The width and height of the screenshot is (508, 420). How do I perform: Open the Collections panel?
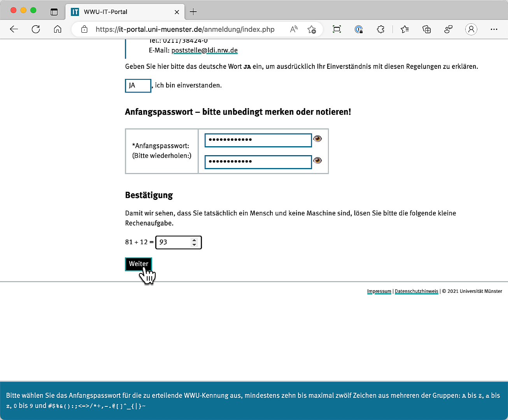[427, 29]
